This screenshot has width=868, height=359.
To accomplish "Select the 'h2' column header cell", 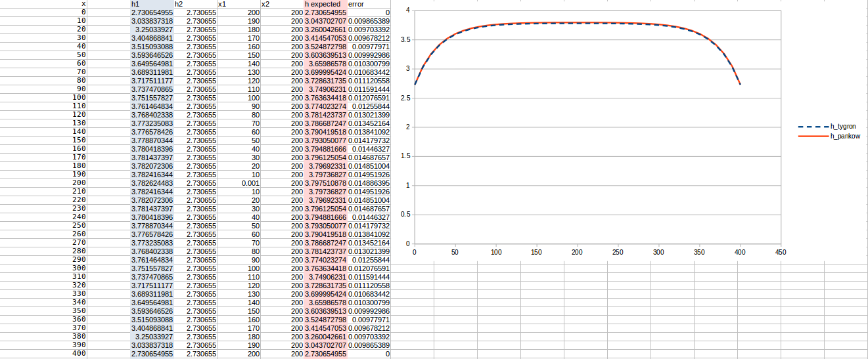I will click(x=195, y=4).
